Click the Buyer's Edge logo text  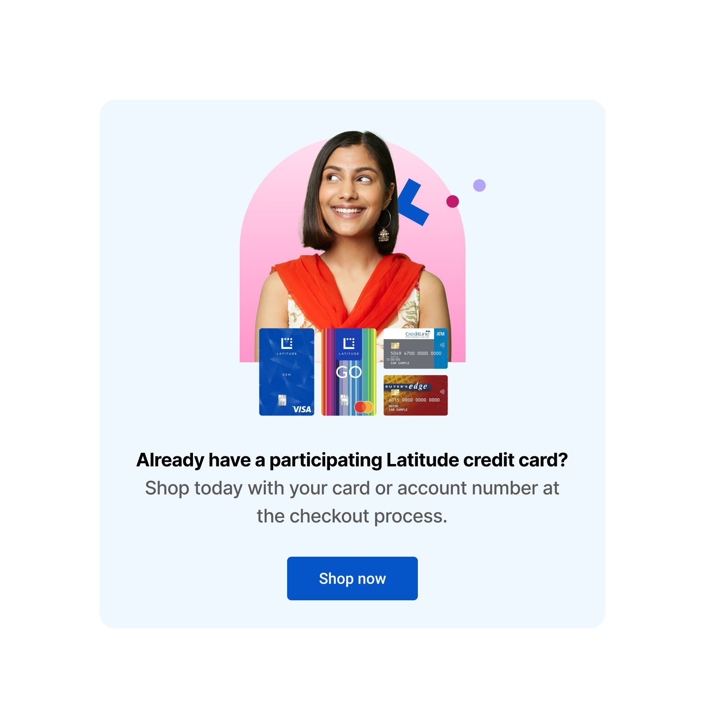(x=406, y=386)
